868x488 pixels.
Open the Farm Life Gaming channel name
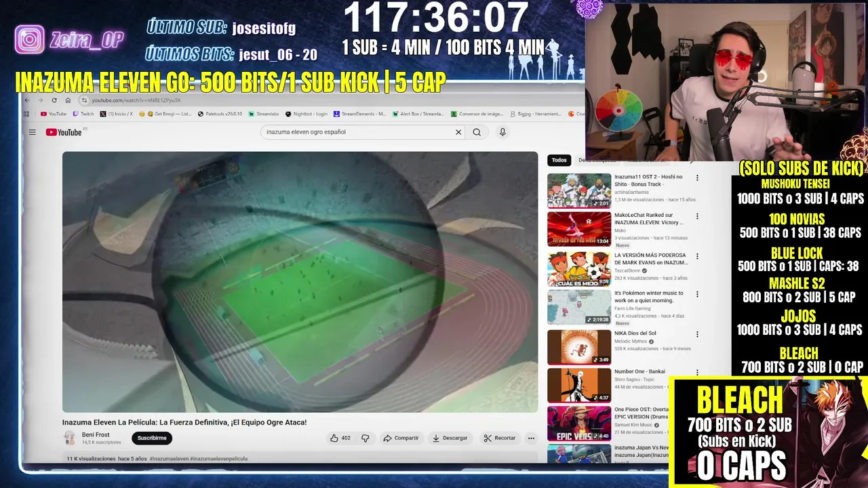(634, 308)
